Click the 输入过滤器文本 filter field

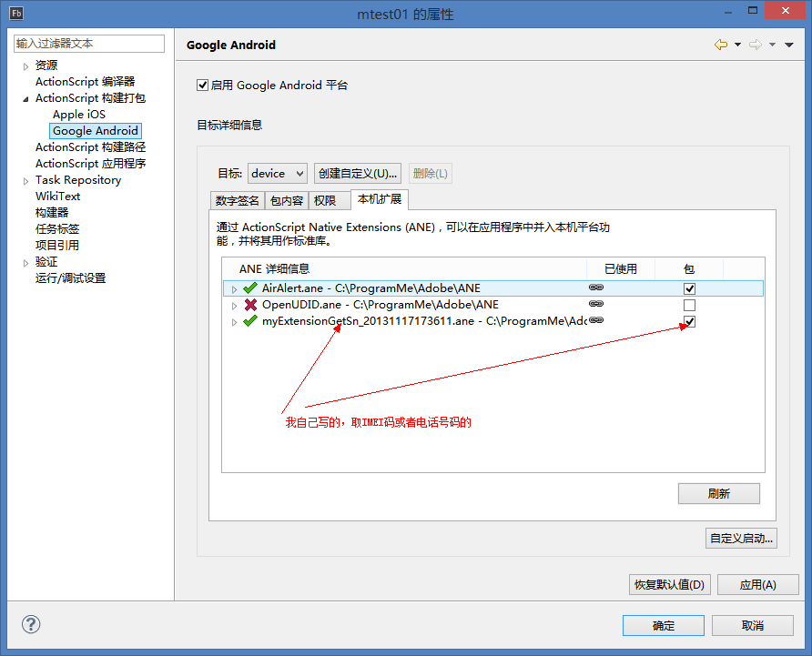[x=89, y=44]
